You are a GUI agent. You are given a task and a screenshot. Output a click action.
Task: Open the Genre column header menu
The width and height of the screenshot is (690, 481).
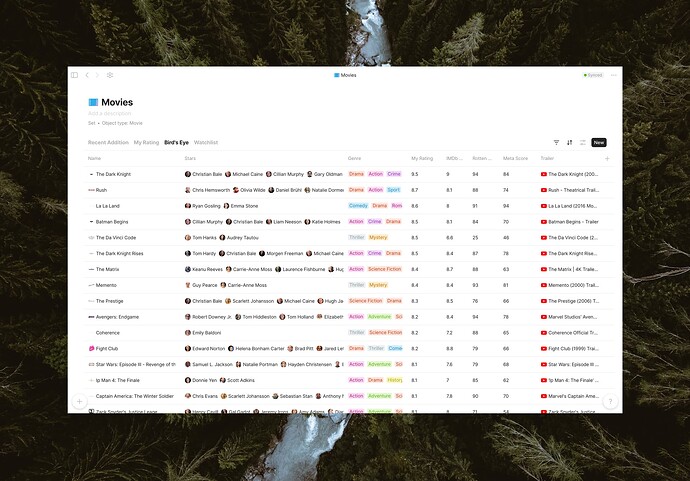click(x=354, y=158)
